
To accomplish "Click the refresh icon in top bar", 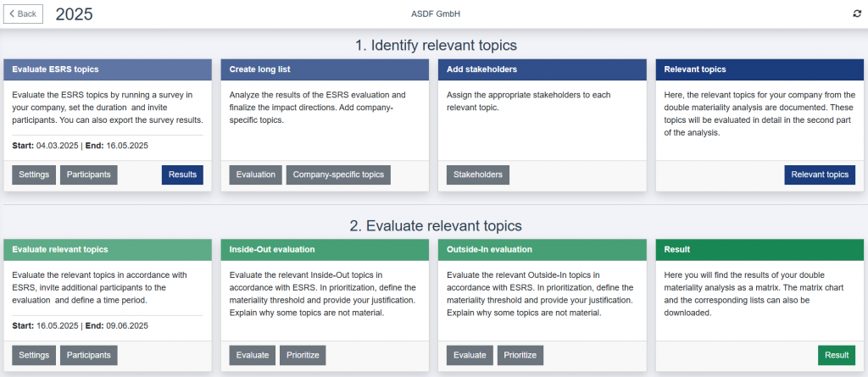I will [x=855, y=14].
